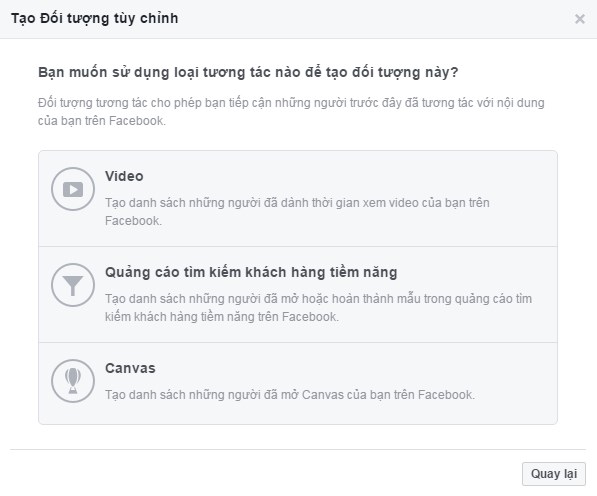
Task: Click the Đối tượng tương tác explanation paragraph
Action: tap(291, 112)
